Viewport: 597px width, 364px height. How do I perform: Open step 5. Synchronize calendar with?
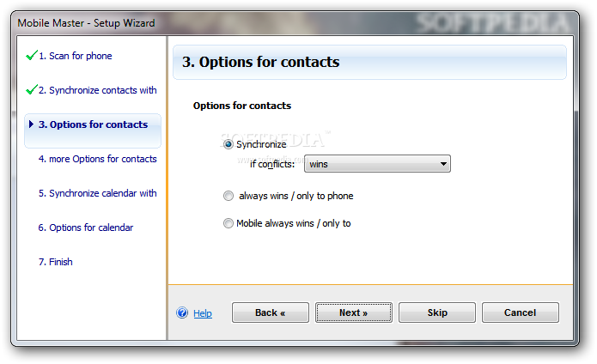97,193
